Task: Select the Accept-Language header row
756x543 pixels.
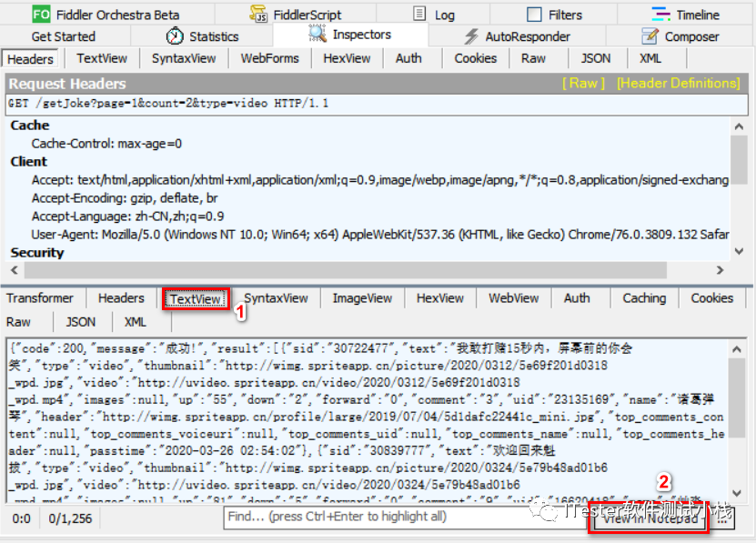Action: (x=127, y=216)
